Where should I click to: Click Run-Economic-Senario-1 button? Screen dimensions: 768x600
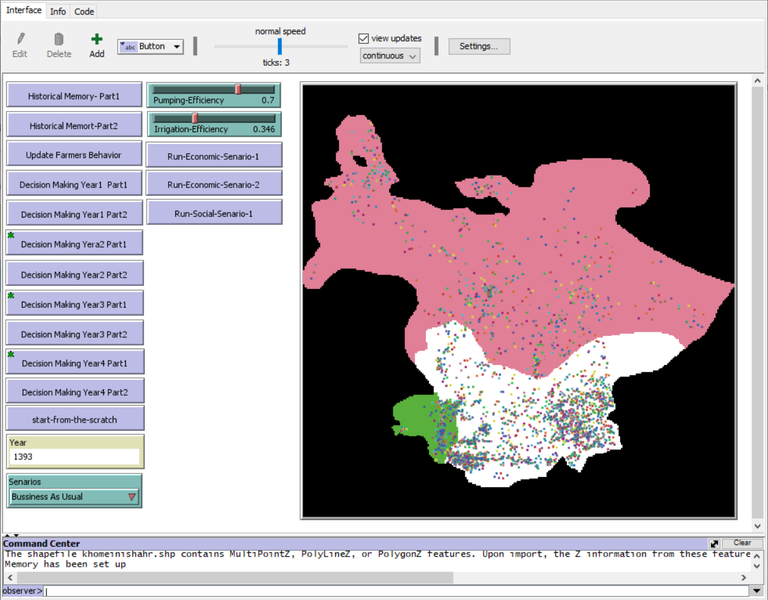tap(214, 156)
